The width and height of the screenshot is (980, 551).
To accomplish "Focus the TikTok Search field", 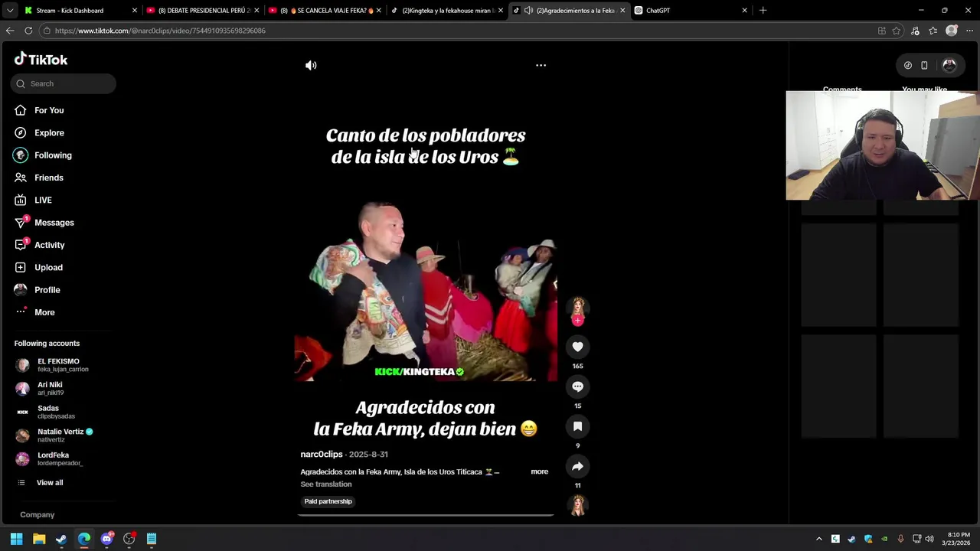I will tap(64, 83).
